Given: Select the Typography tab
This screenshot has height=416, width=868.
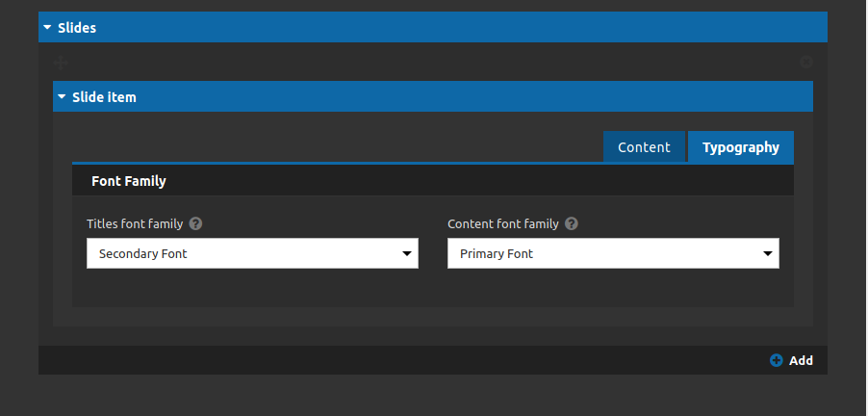Looking at the screenshot, I should pyautogui.click(x=741, y=146).
